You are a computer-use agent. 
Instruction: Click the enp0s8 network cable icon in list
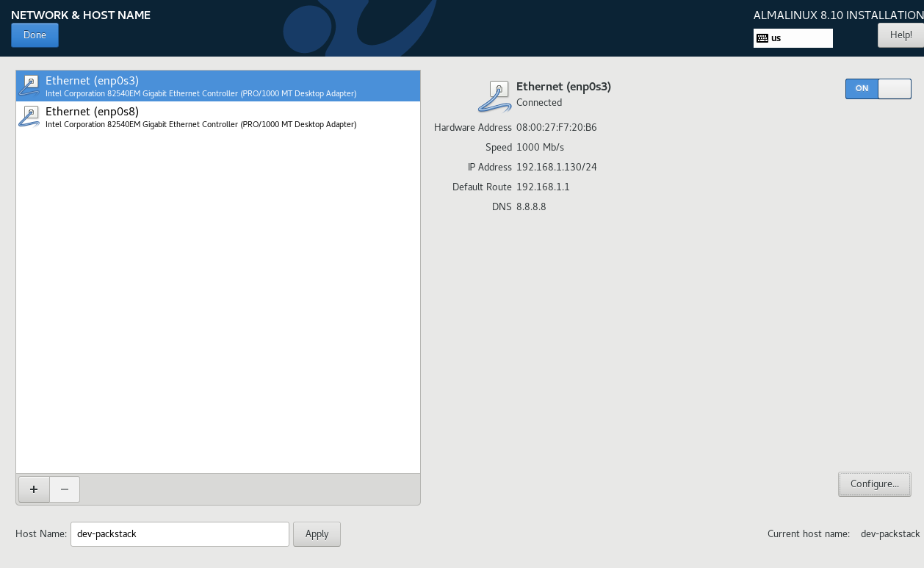[x=29, y=116]
